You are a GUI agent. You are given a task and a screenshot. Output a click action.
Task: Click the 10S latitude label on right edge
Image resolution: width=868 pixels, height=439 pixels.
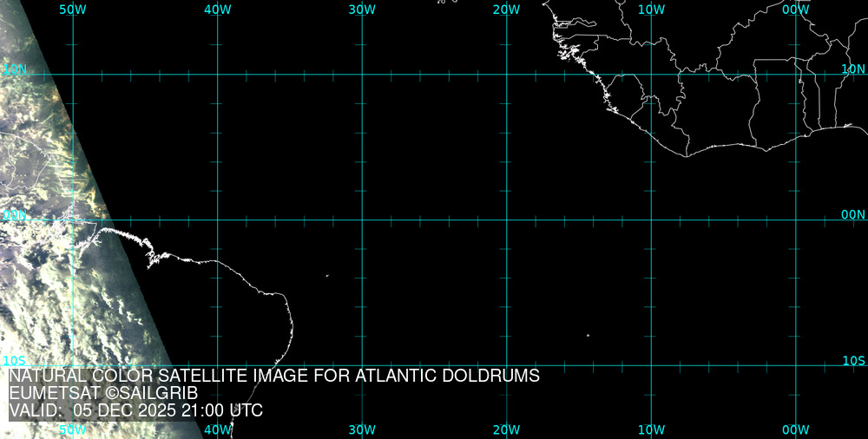click(x=853, y=360)
